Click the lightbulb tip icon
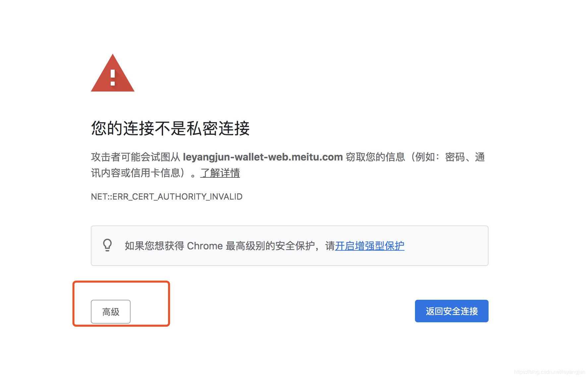 point(107,245)
